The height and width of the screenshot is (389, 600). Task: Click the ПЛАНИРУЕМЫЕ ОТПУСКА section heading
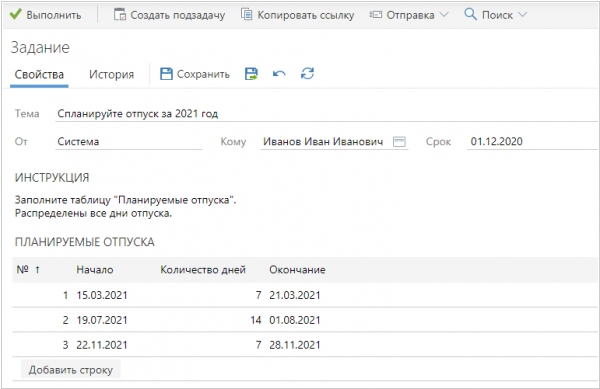pos(85,242)
